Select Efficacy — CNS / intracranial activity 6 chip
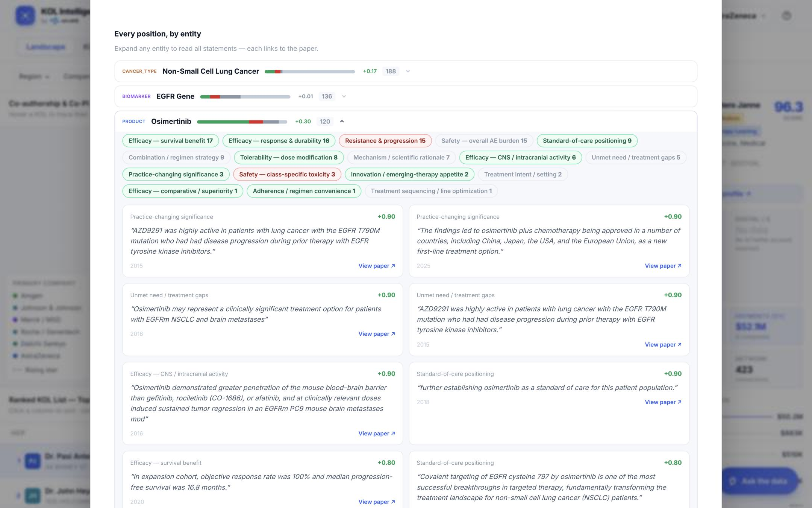Image resolution: width=812 pixels, height=508 pixels. click(521, 157)
